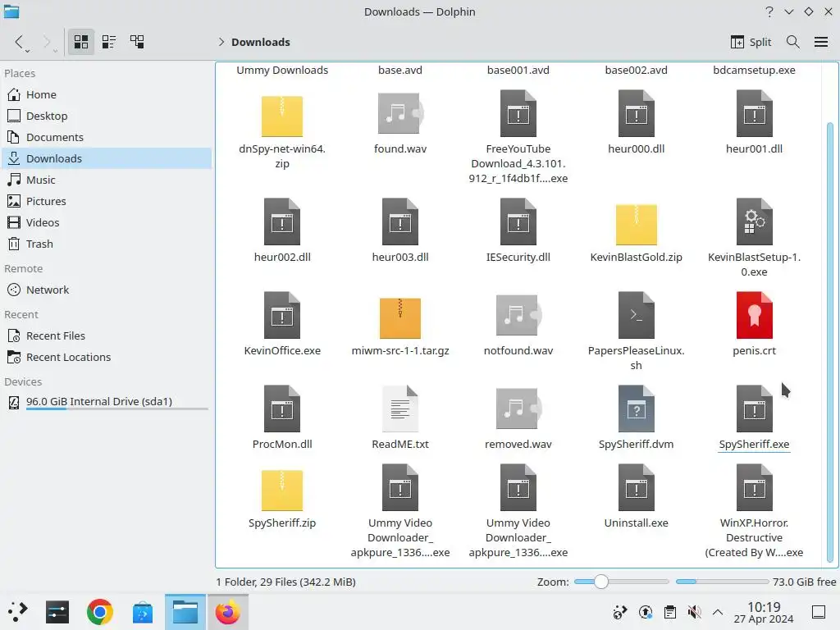Open Recent Locations
840x630 pixels.
(x=107, y=358)
